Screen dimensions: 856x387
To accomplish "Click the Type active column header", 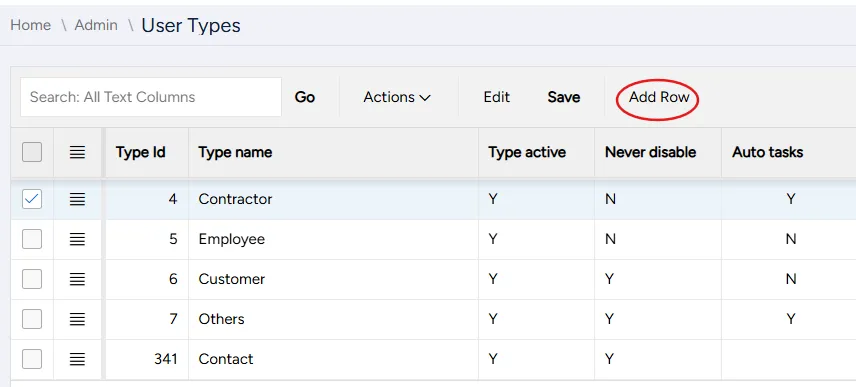I will [x=537, y=152].
